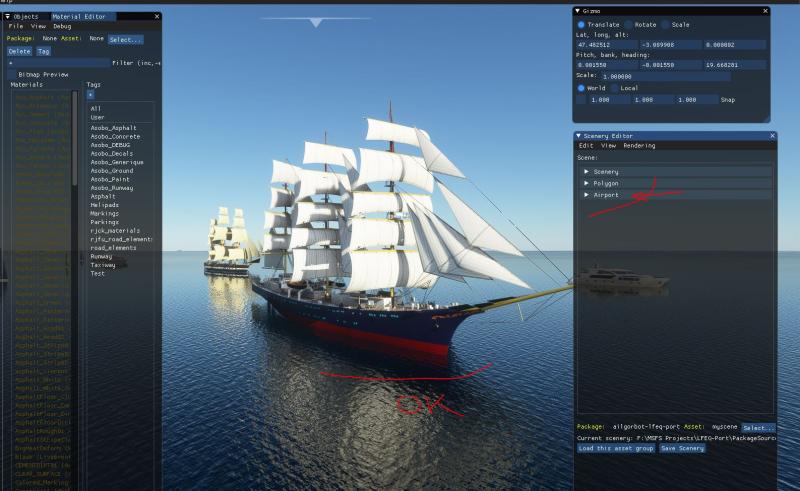Select the Translate gizmo mode
Image resolution: width=800 pixels, height=491 pixels.
pyautogui.click(x=581, y=24)
